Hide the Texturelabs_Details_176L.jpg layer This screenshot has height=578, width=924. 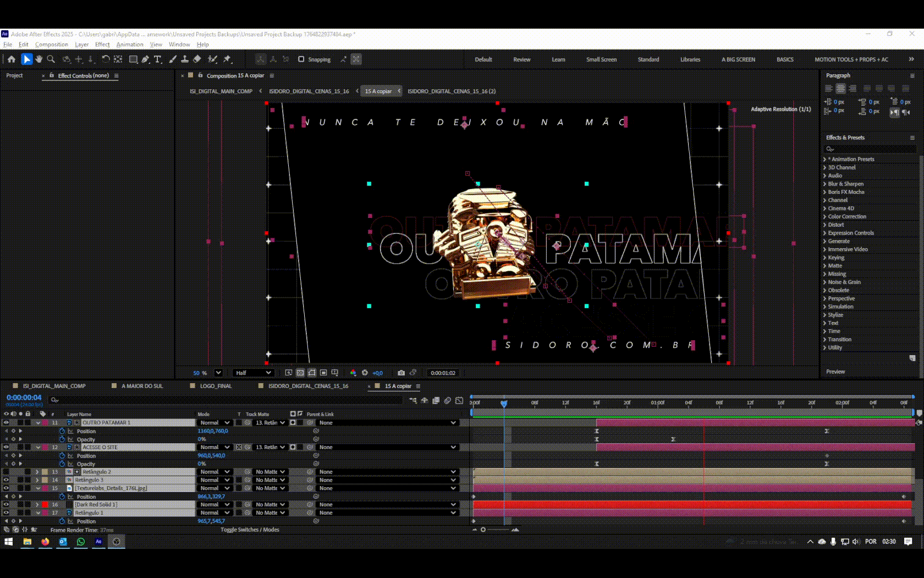[6, 488]
